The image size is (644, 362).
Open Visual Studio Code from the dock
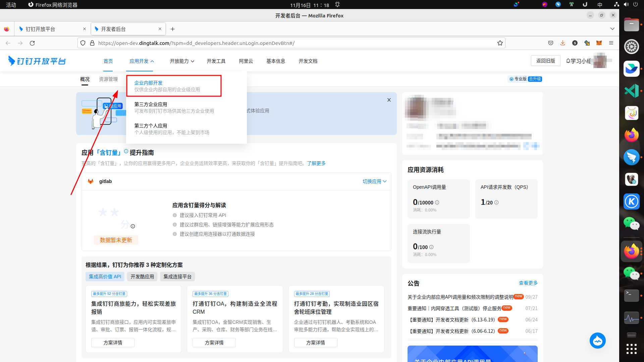632,91
